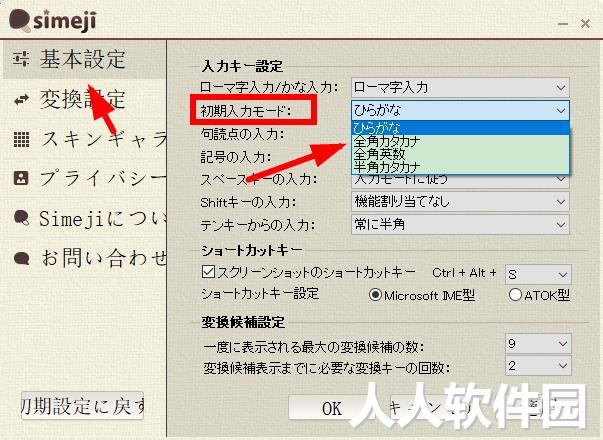Collapse the 初期入力モード ひらがな combo box
This screenshot has width=603, height=440.
tap(460, 110)
